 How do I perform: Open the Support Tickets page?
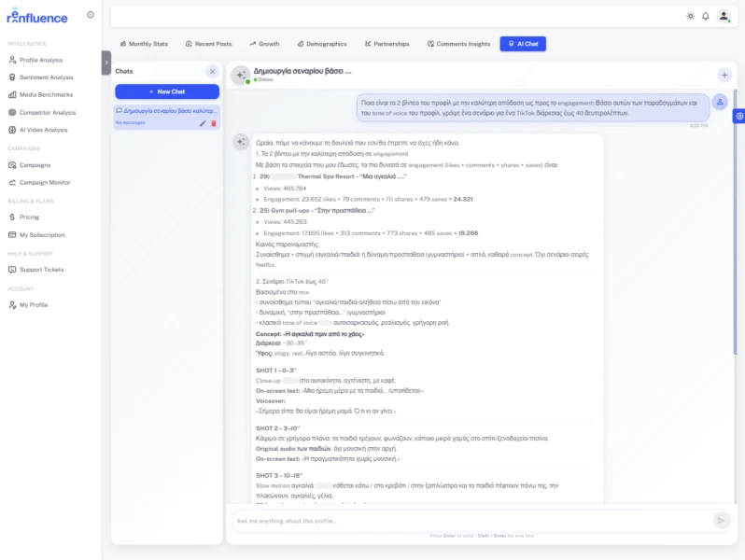point(41,270)
